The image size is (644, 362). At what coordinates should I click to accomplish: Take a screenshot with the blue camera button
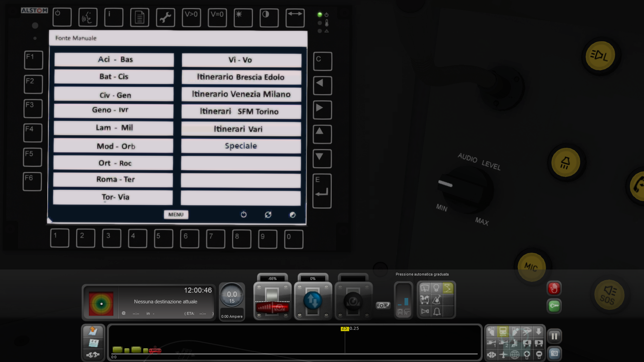pyautogui.click(x=554, y=353)
